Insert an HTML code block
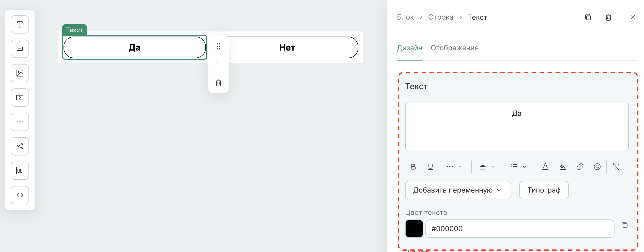644x252 pixels. pos(20,195)
